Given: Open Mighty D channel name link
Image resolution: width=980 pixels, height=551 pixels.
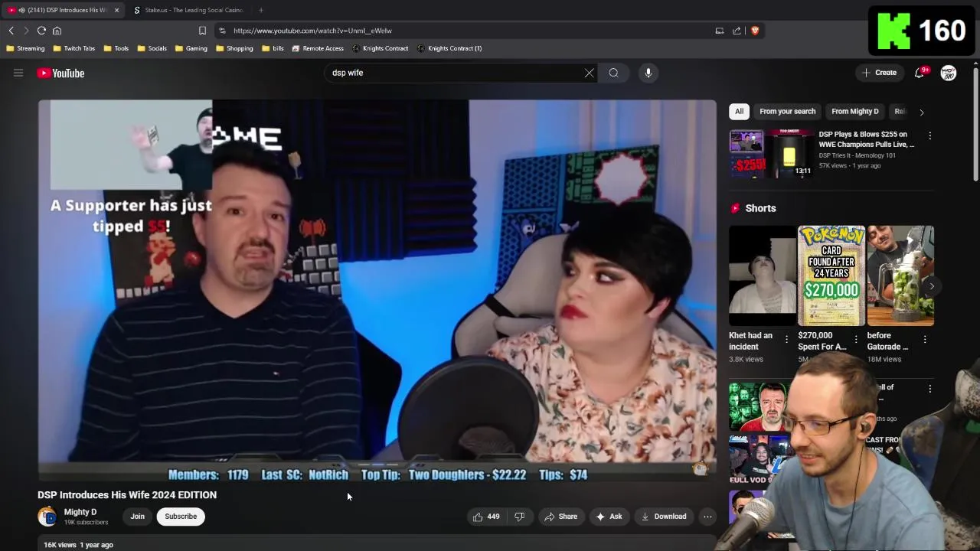Looking at the screenshot, I should (x=80, y=512).
